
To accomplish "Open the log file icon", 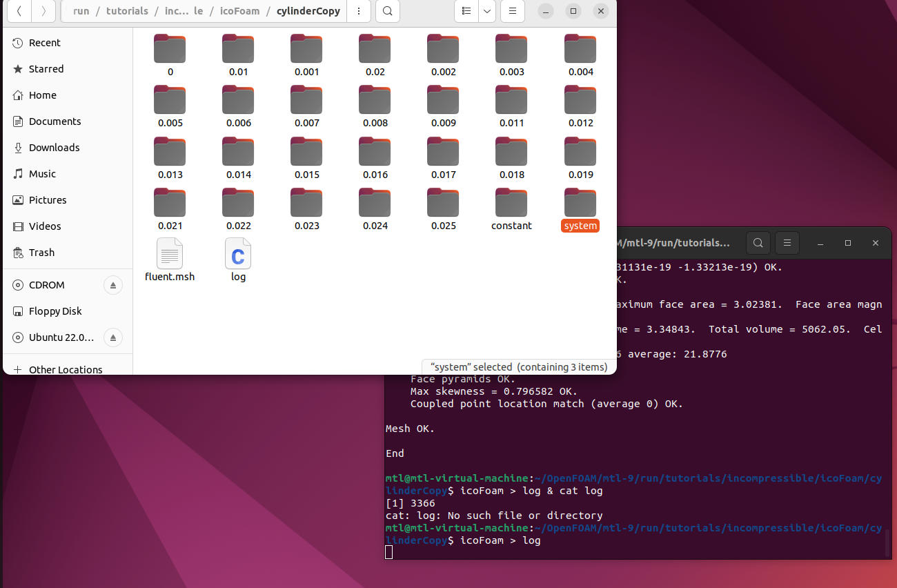I will (x=238, y=254).
